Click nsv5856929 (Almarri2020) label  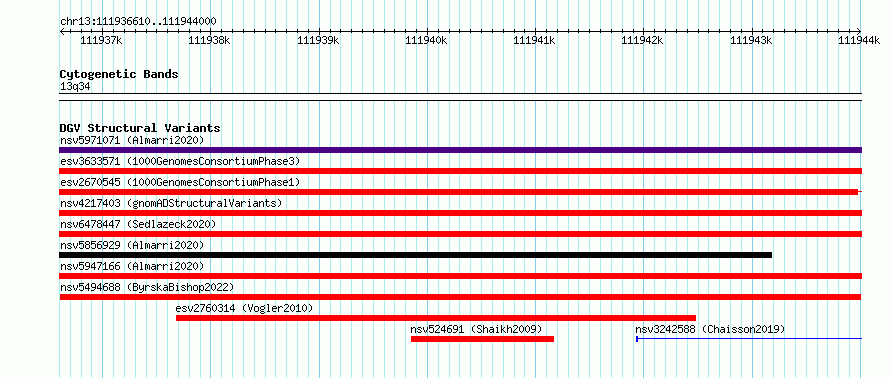[132, 245]
